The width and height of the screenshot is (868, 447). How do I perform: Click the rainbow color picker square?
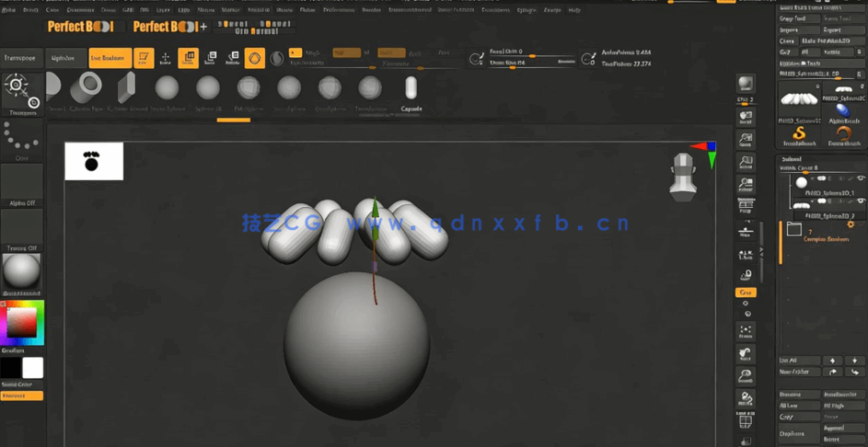point(22,323)
